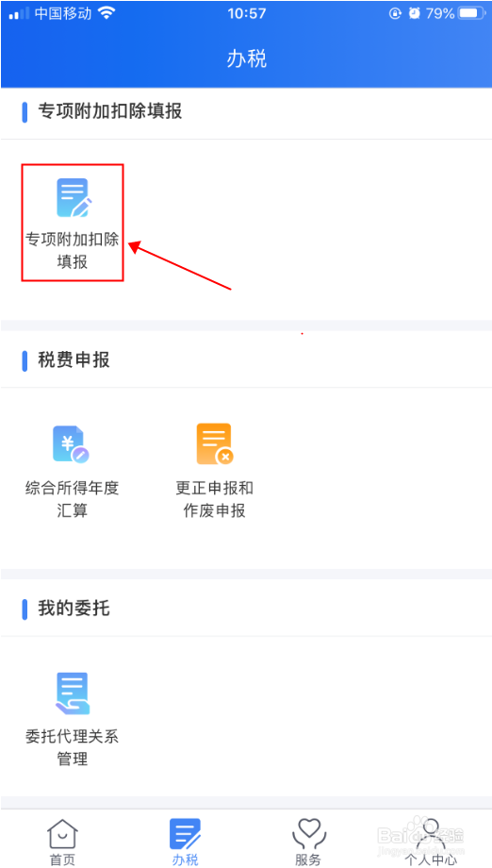The image size is (492, 868).
Task: Tap the 委托代理关系管理 label text
Action: pos(73,747)
